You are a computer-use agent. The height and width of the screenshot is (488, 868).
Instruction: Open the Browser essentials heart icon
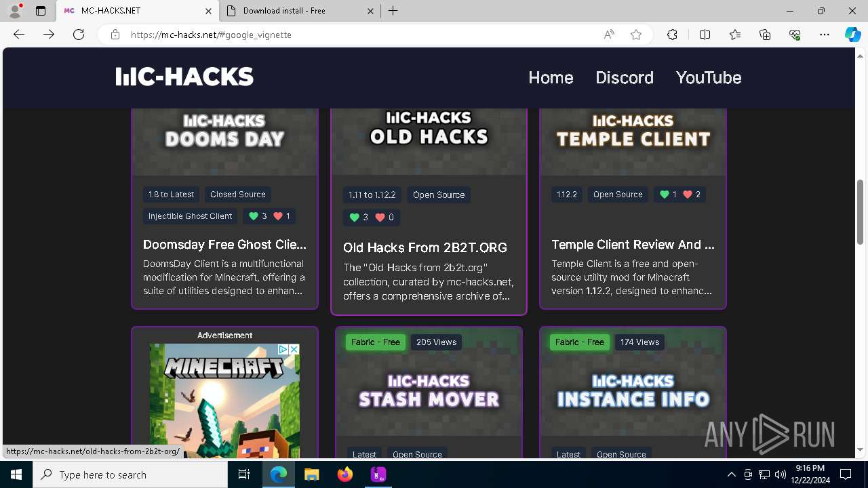coord(795,35)
